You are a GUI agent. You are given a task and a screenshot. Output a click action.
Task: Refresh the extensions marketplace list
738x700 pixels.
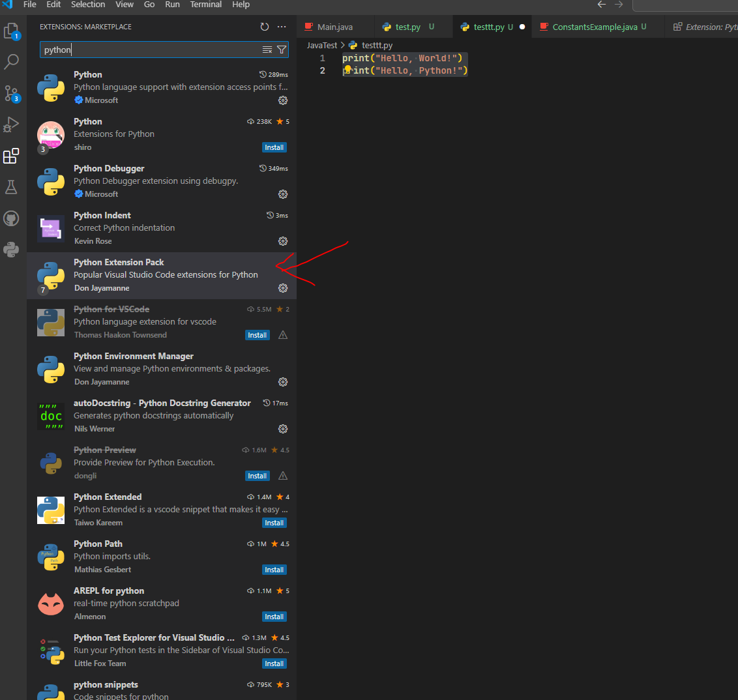click(265, 27)
